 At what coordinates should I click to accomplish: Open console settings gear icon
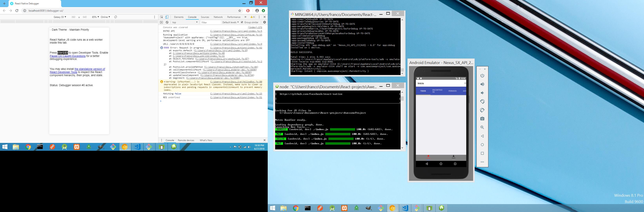tap(265, 22)
